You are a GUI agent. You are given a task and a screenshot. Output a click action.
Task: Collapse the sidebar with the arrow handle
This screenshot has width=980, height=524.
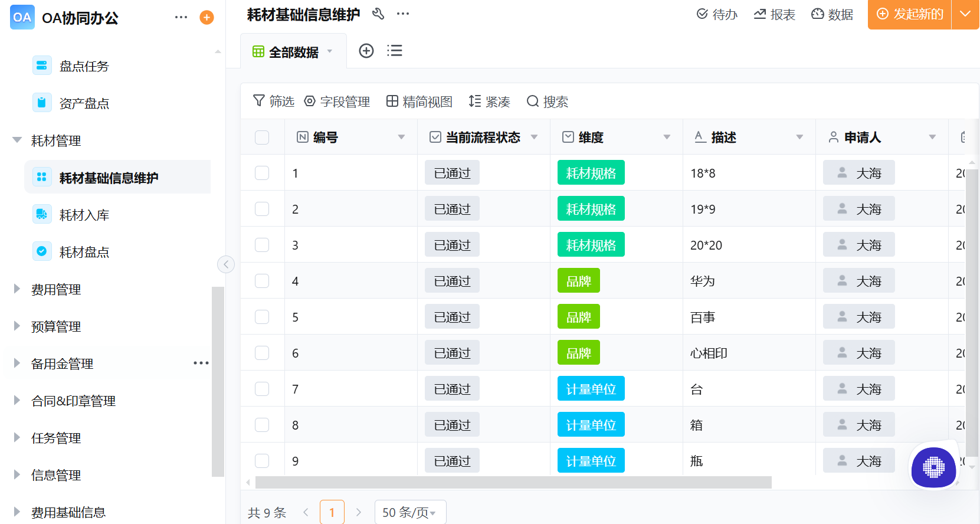[x=226, y=264]
